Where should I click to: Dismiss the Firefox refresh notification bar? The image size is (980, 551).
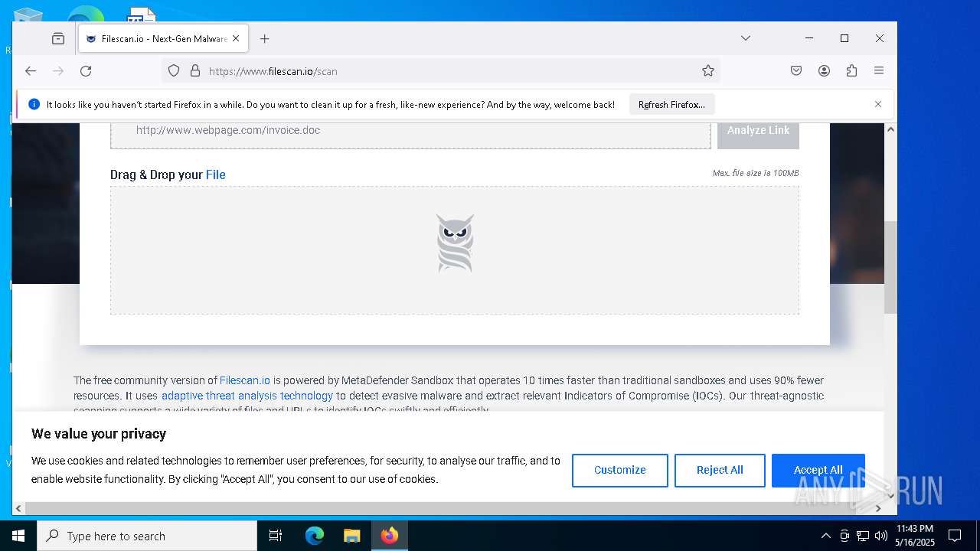click(878, 105)
